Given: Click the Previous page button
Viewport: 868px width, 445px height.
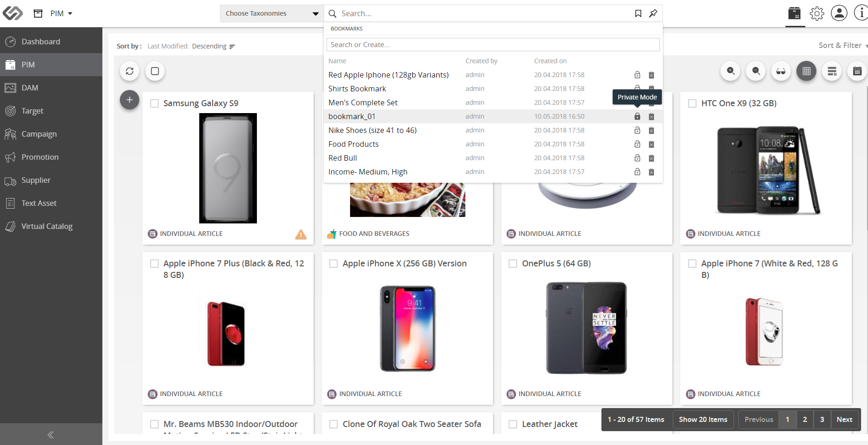Looking at the screenshot, I should (x=759, y=420).
